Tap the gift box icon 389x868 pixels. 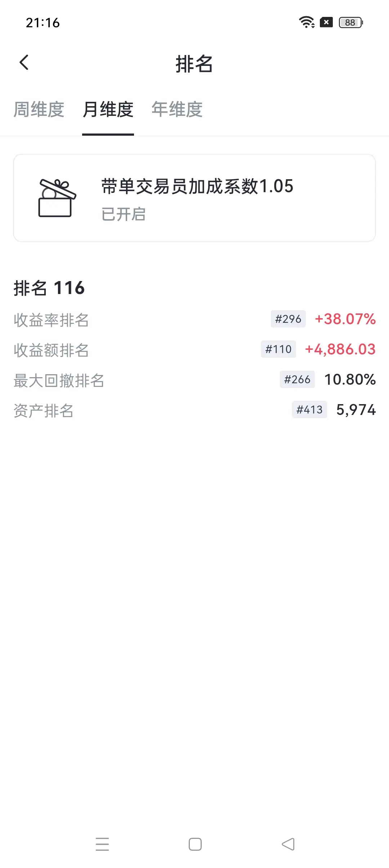(57, 198)
